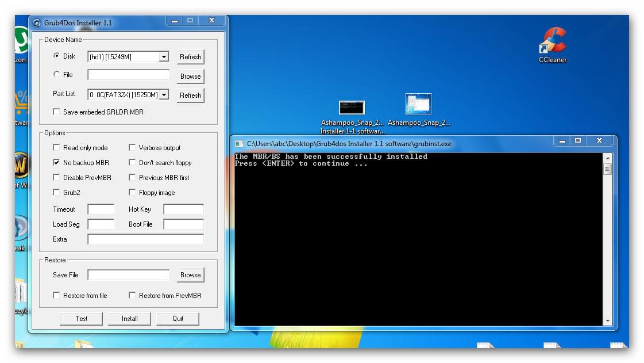The width and height of the screenshot is (644, 363).
Task: Click the Grub4Dos Installer title bar icon
Action: coord(37,23)
